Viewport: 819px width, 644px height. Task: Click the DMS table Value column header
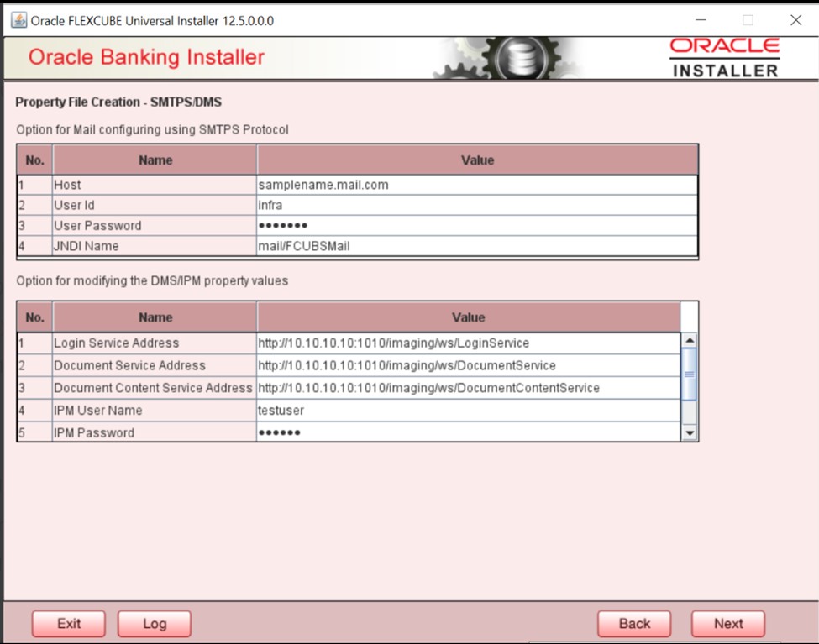(469, 317)
